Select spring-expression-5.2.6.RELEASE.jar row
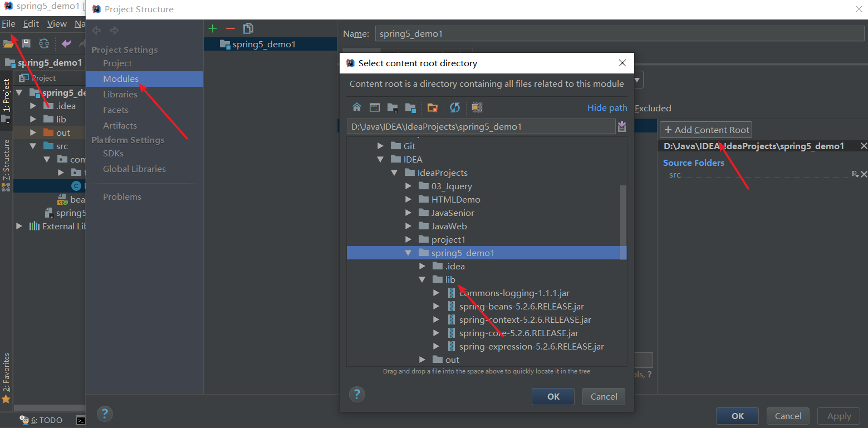The image size is (868, 428). coord(487,346)
